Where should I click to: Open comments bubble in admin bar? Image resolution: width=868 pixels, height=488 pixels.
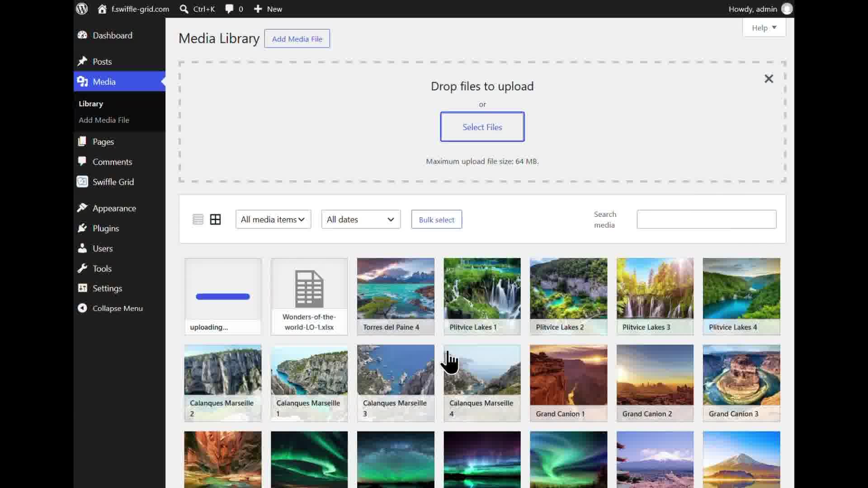[x=230, y=9]
